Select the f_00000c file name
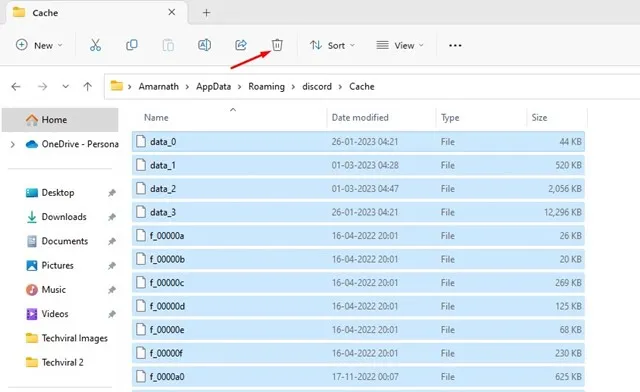This screenshot has height=392, width=640. coord(167,283)
